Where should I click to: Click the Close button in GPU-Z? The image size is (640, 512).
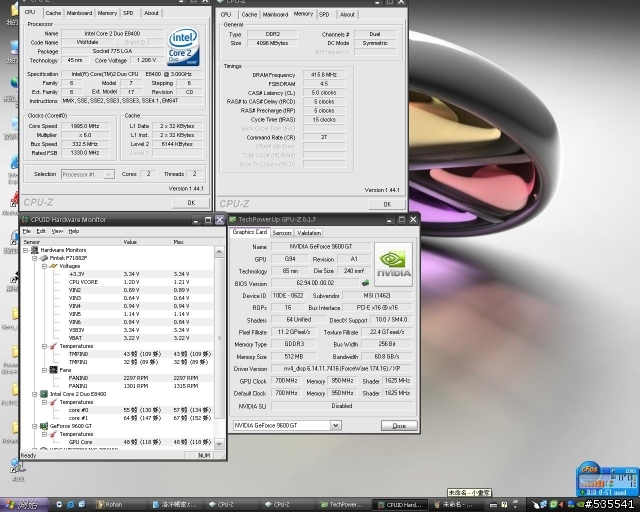tap(399, 425)
